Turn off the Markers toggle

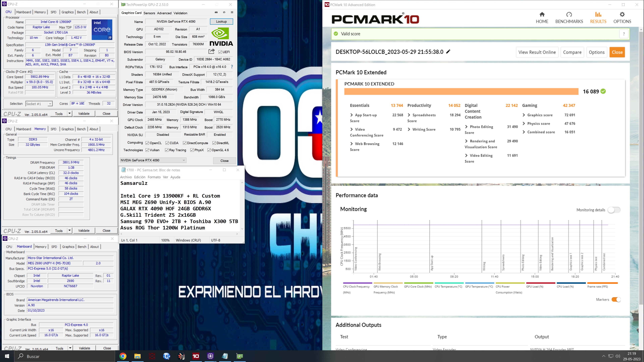(616, 299)
